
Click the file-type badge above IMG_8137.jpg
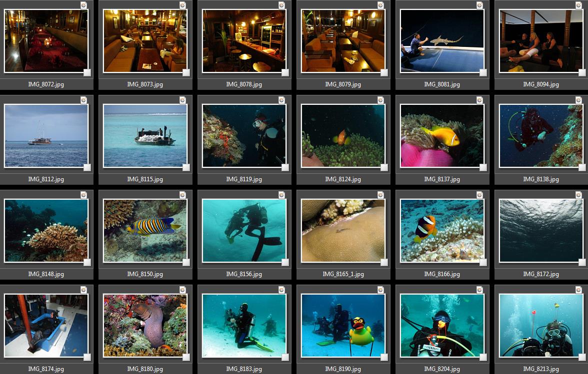click(x=479, y=100)
